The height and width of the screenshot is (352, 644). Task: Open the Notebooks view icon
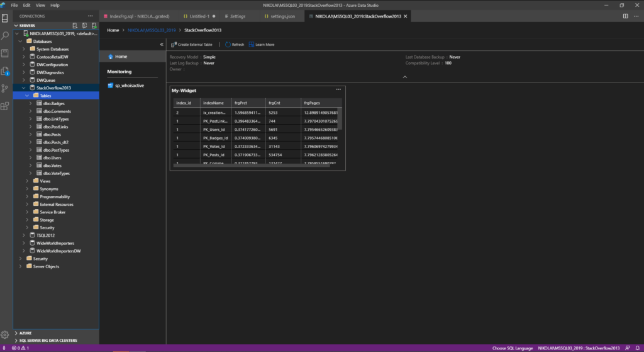(5, 54)
